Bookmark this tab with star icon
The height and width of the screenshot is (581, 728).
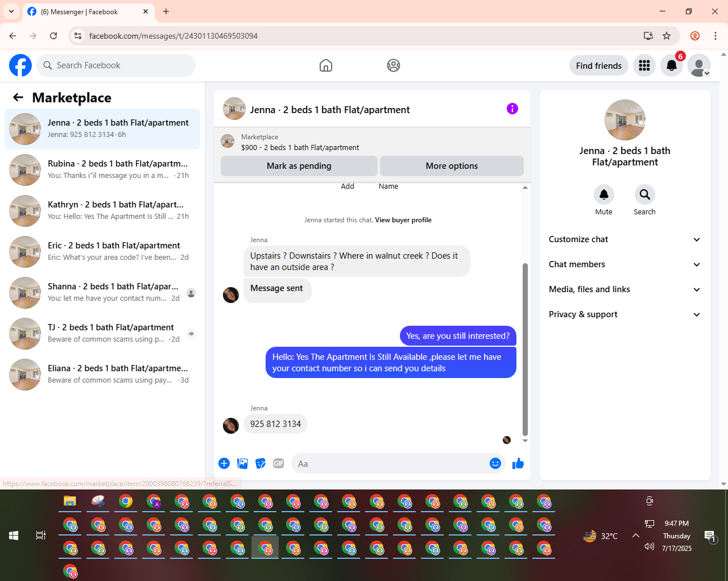(x=667, y=36)
